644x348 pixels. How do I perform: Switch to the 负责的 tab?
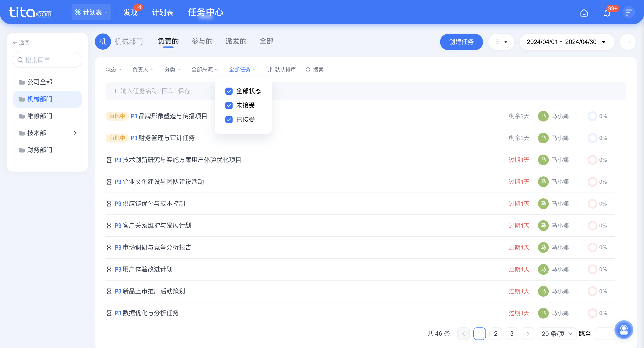(x=168, y=41)
